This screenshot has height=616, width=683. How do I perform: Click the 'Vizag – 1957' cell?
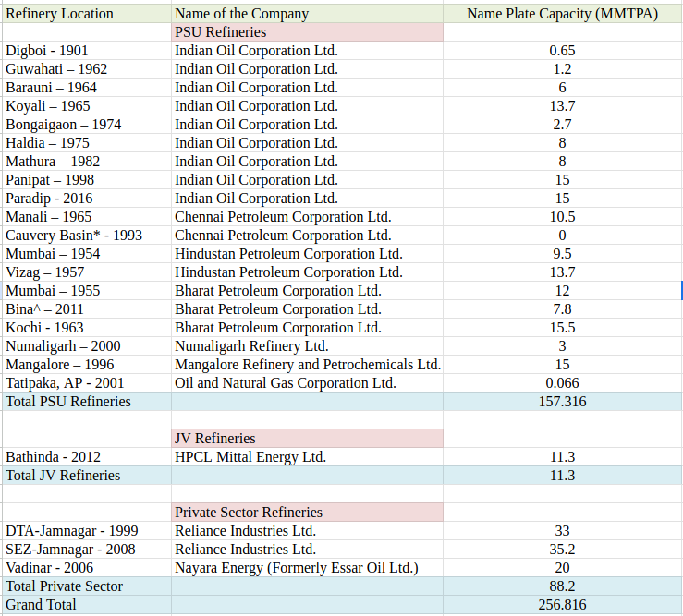point(87,272)
